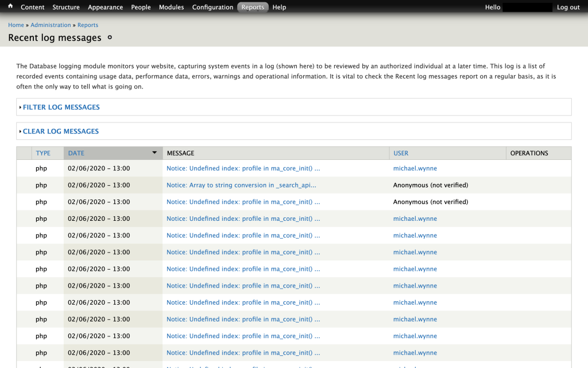Sort the log by the User column

pos(401,153)
